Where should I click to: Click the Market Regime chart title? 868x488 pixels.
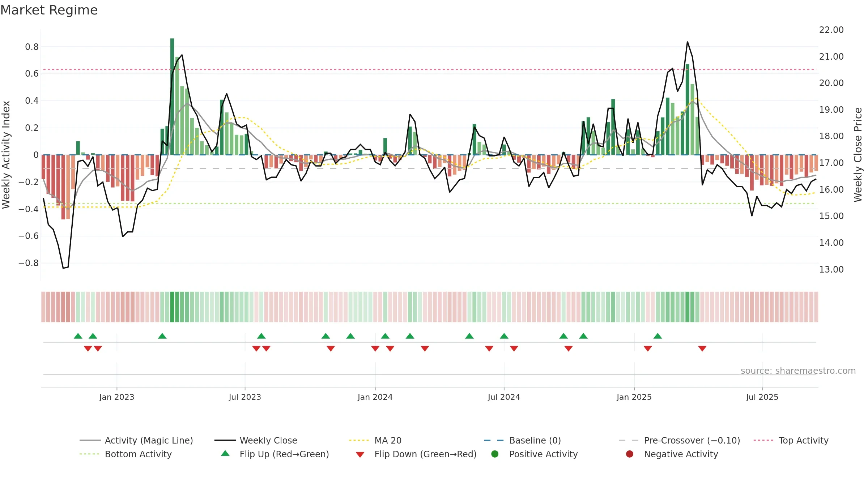click(49, 10)
